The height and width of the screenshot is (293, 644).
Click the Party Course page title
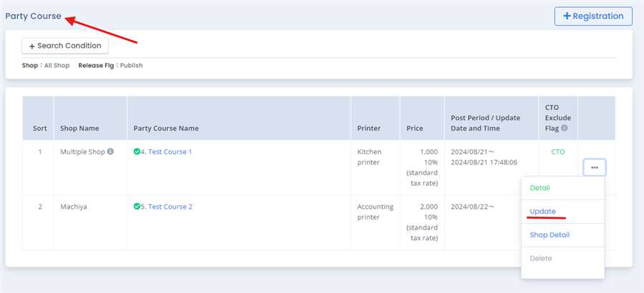coord(33,16)
